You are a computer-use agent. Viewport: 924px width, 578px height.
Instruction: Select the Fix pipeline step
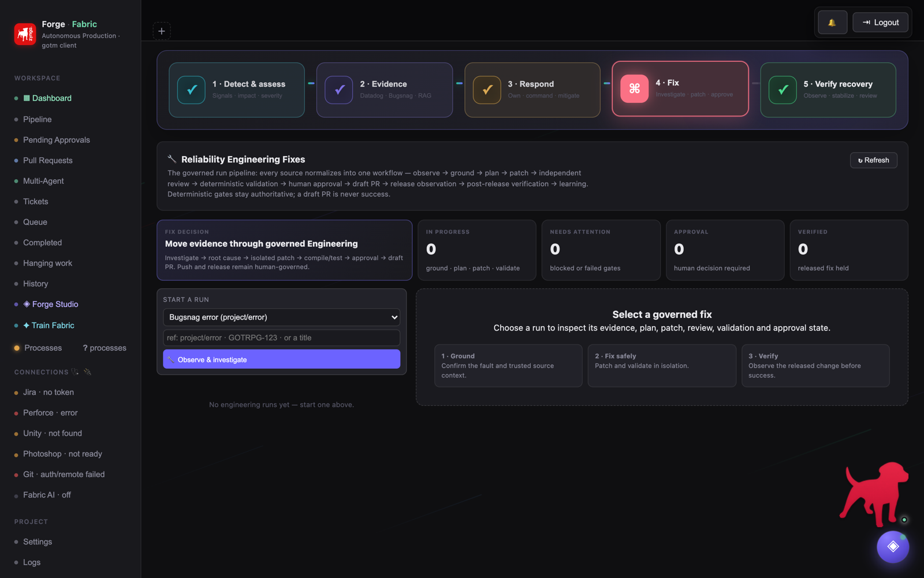click(680, 88)
